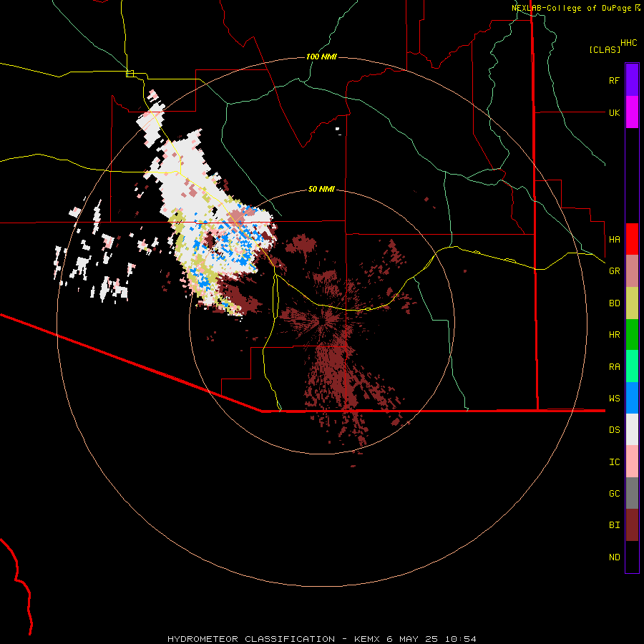
Task: Click the BI dark red legend swatch
Action: click(x=632, y=525)
